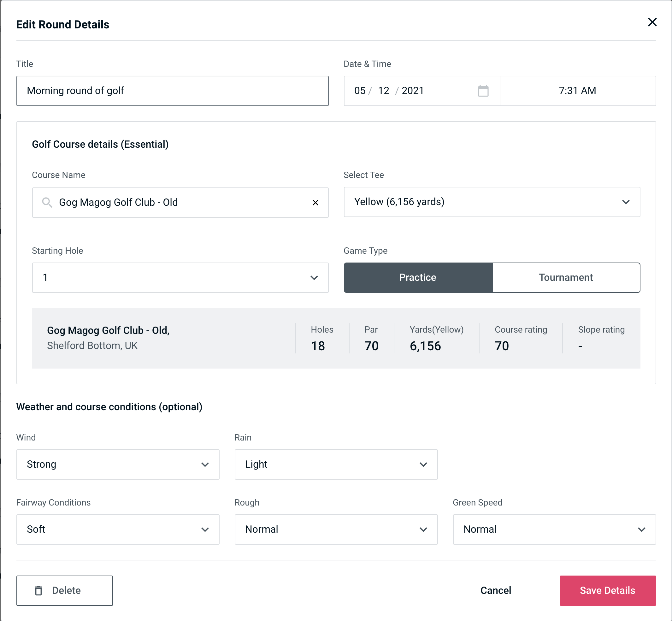Image resolution: width=672 pixels, height=621 pixels.
Task: Select the Practice game type toggle
Action: point(418,277)
